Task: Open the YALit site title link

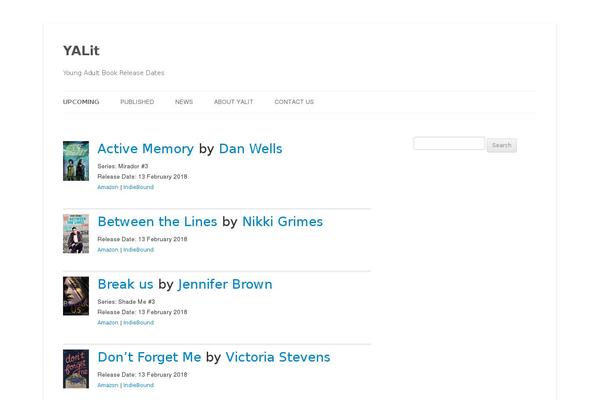Action: pyautogui.click(x=81, y=51)
